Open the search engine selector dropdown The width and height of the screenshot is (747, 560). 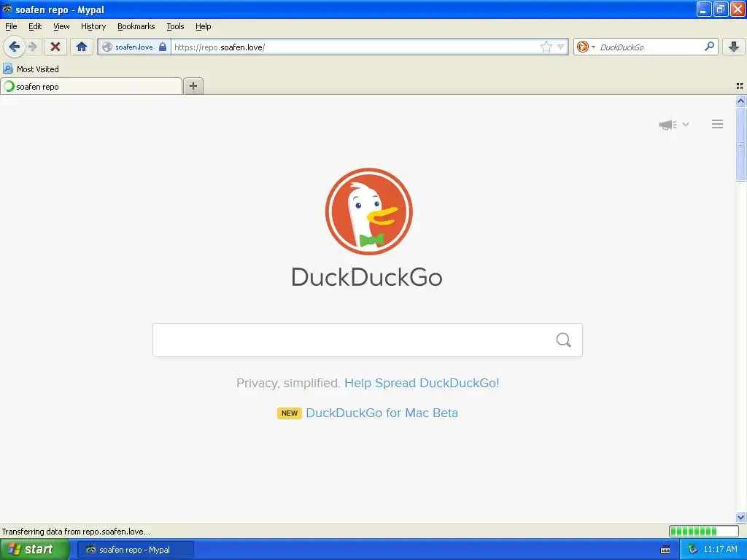coord(586,47)
